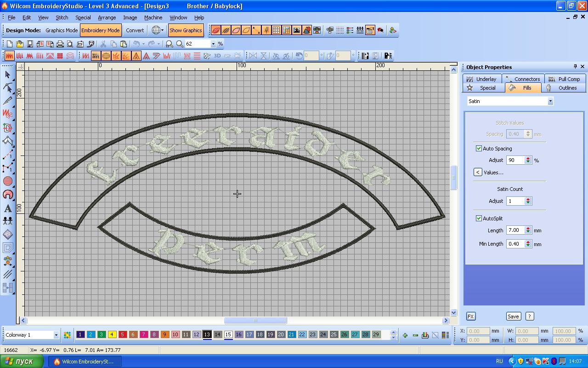Open the Colorway 1 dropdown

(x=56, y=335)
